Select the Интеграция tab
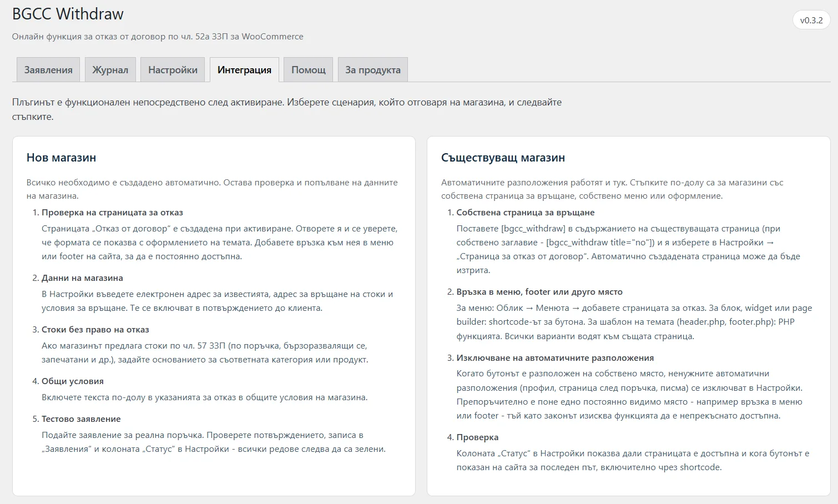Viewport: 838px width, 504px height. tap(244, 69)
